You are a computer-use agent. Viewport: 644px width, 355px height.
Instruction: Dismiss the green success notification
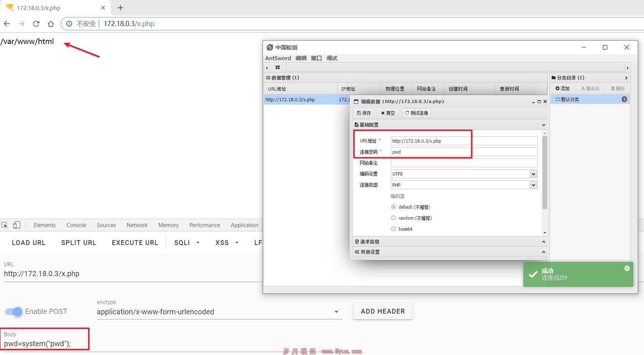(627, 268)
